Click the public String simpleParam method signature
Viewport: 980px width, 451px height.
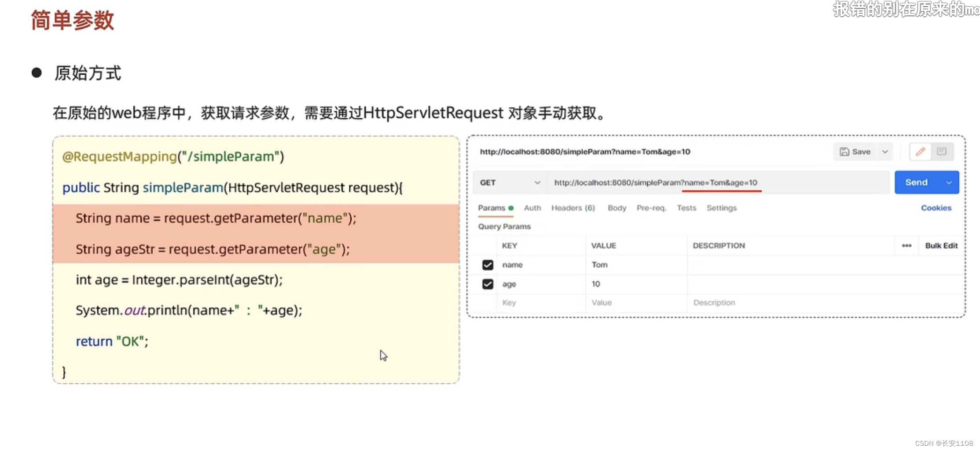coord(232,188)
